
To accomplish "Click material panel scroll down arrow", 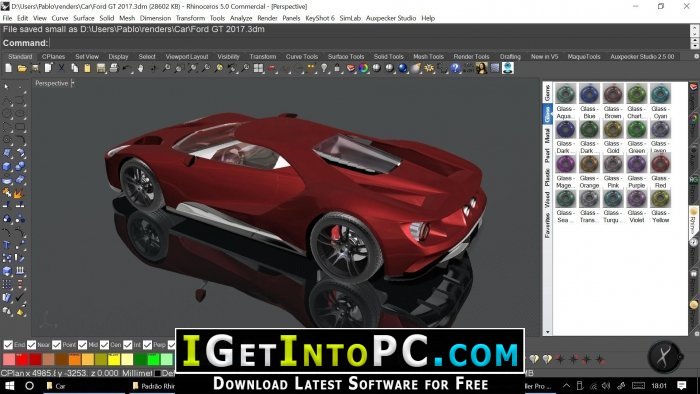I will [547, 332].
